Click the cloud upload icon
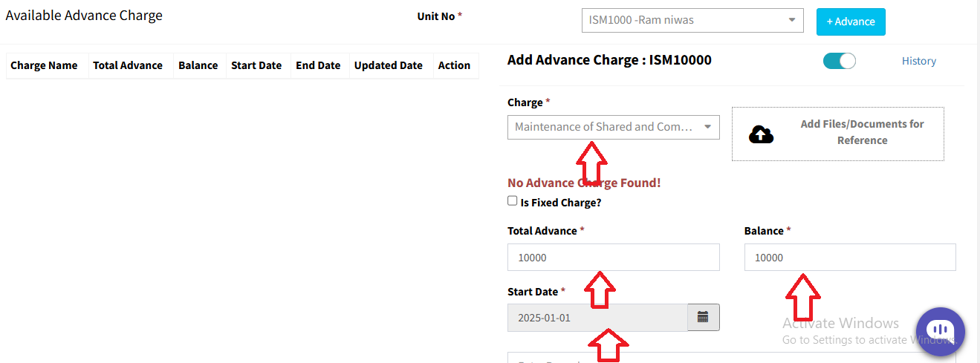980x363 pixels. pos(761,134)
